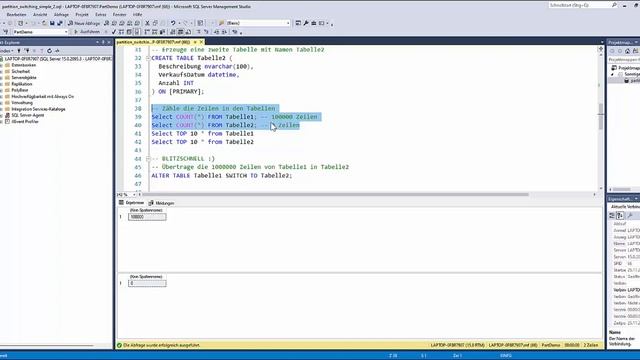Click the wrench properties icon in toolbar
The height and width of the screenshot is (360, 640).
pos(306,23)
